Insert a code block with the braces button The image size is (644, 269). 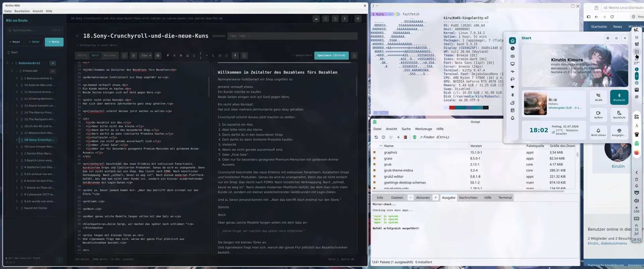(x=200, y=56)
